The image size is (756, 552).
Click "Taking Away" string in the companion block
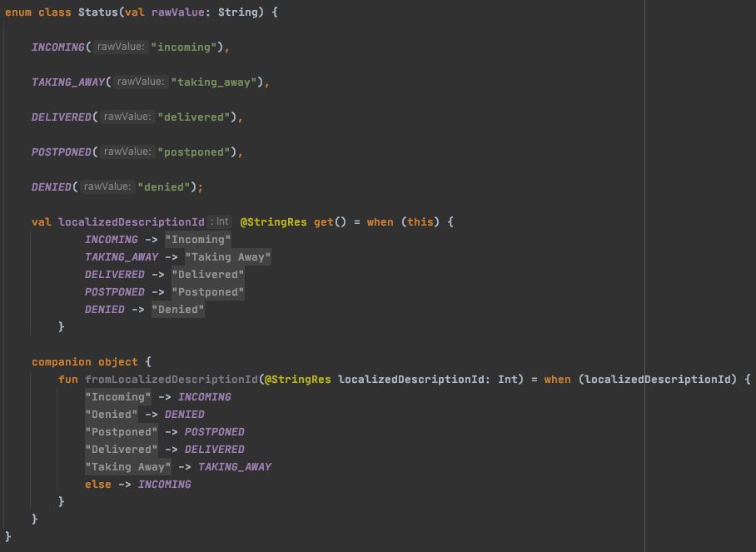click(127, 467)
